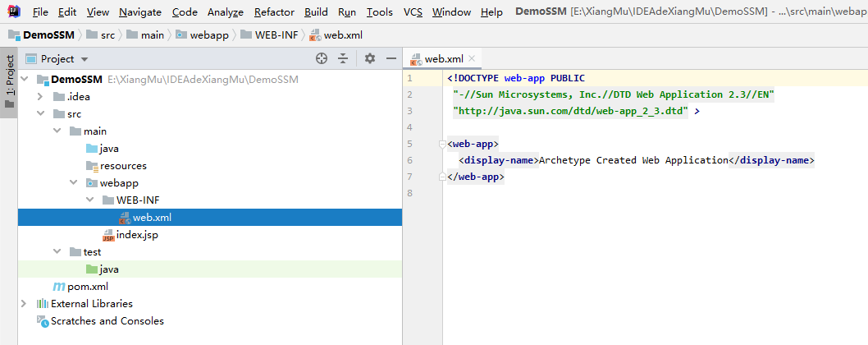Viewport: 868px width, 345px height.
Task: Fold the web-app opening tag at line 5
Action: click(441, 145)
